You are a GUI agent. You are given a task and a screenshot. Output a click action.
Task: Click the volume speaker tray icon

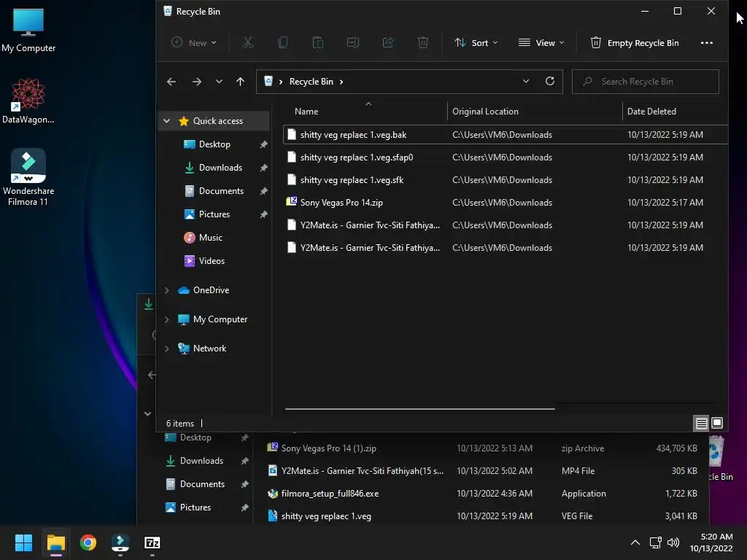[673, 542]
